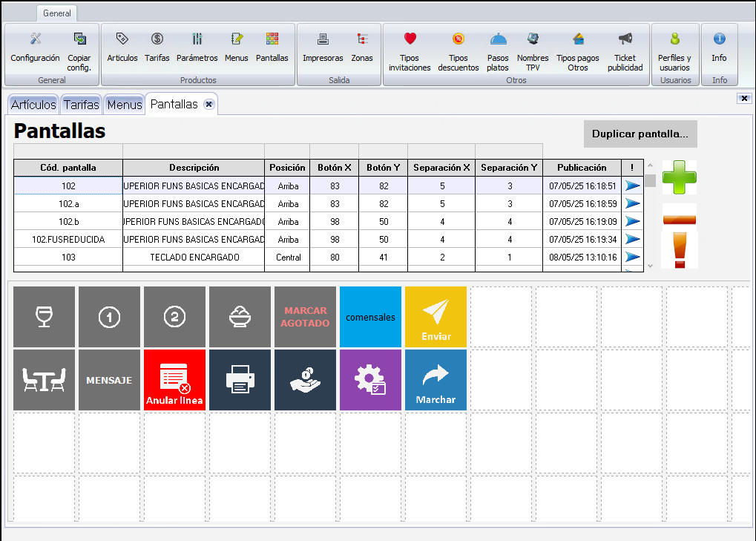Click the MENSAJE button
756x541 pixels.
pyautogui.click(x=110, y=380)
